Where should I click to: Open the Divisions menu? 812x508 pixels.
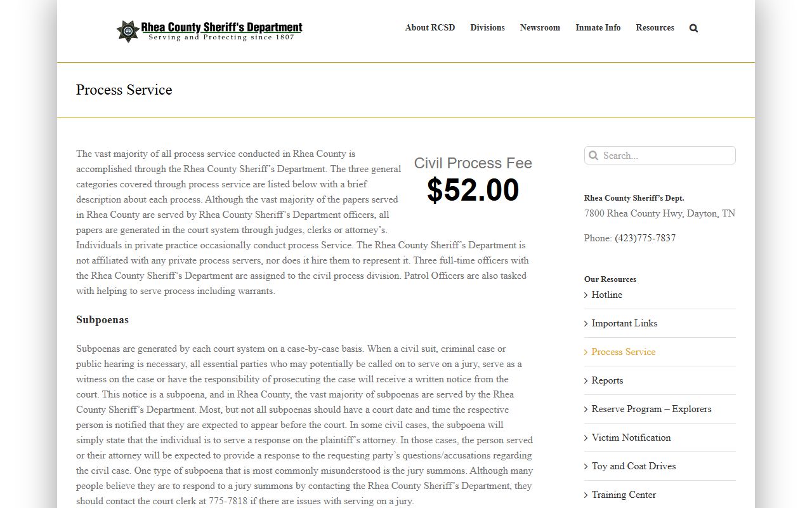click(487, 28)
